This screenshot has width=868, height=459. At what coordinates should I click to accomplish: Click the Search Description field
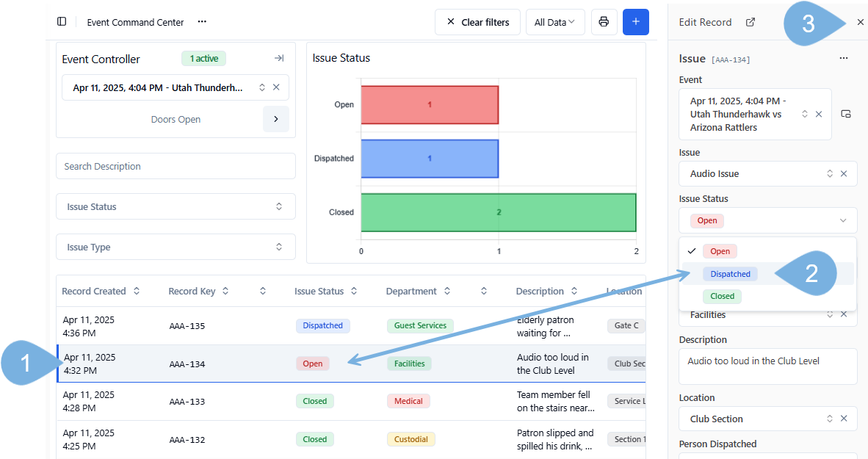[176, 166]
